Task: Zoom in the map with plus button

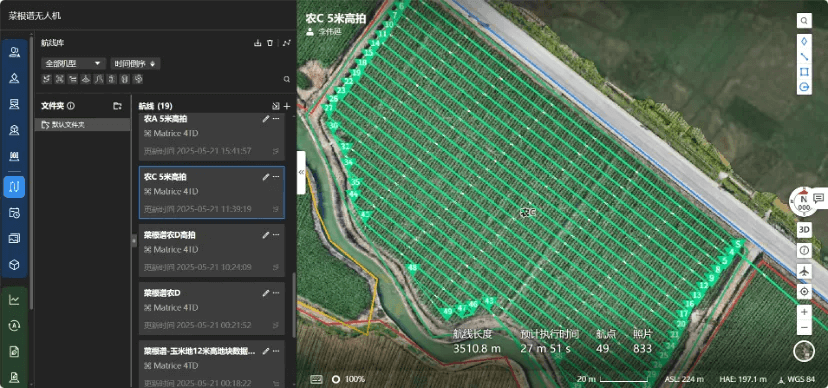Action: tap(804, 312)
